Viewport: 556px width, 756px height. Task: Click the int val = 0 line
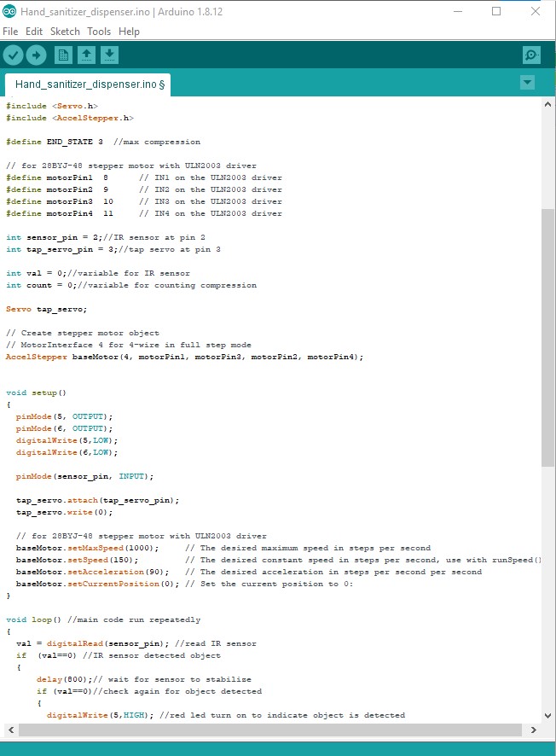click(x=98, y=273)
